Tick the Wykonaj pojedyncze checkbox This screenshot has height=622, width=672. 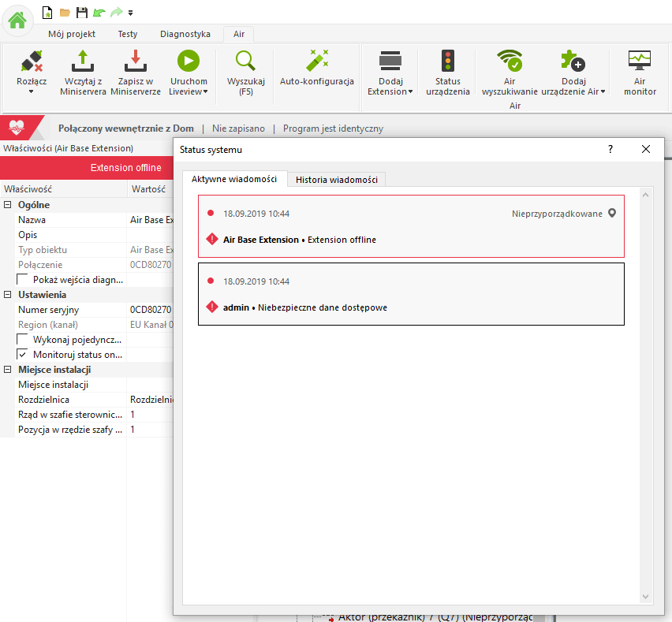coord(23,340)
